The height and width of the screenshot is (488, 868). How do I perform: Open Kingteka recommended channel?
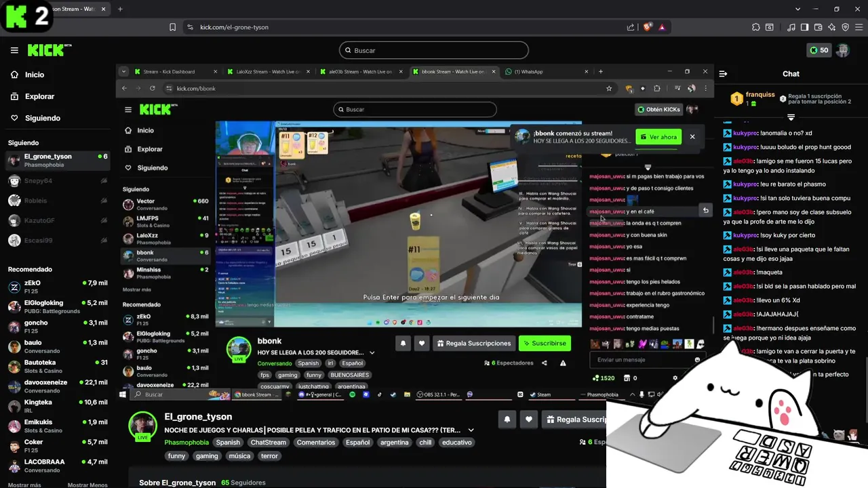click(58, 406)
